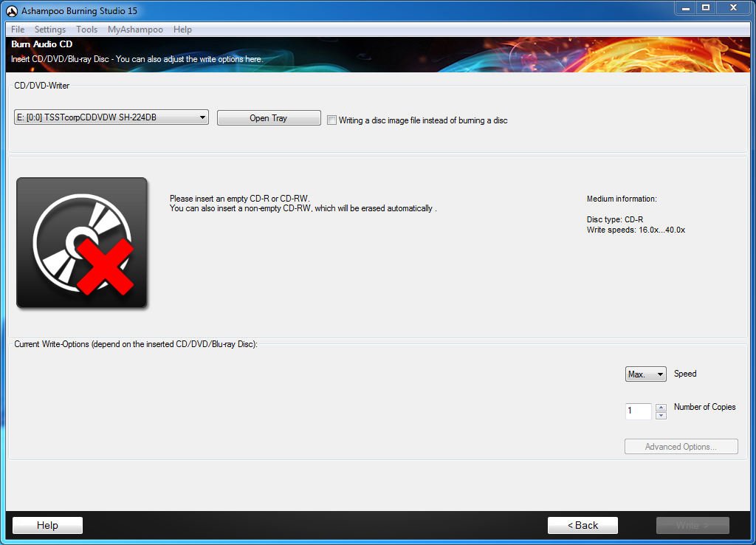Click 'Please insert an empty CD-R or CD-RW.' text
The height and width of the screenshot is (545, 756).
click(x=240, y=199)
